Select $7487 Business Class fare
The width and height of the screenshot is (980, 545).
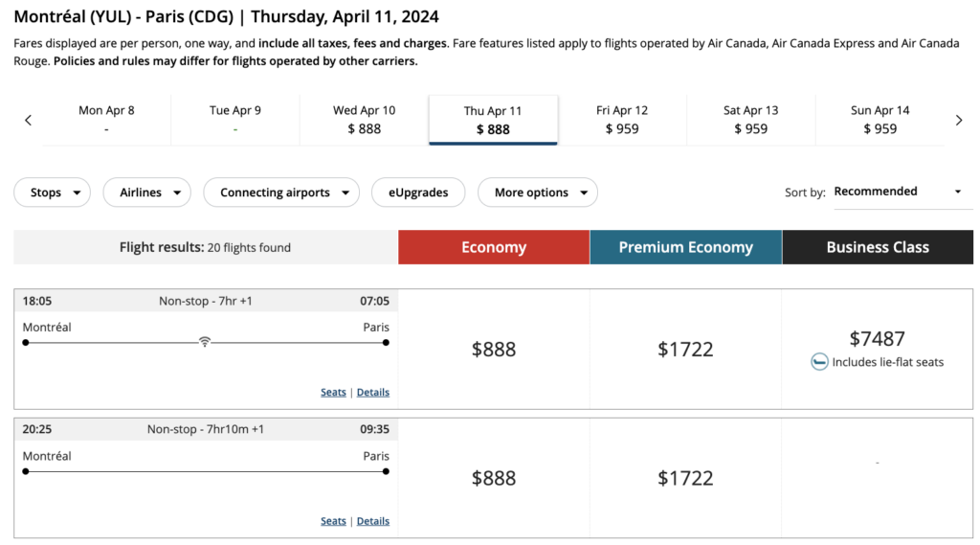pos(877,338)
